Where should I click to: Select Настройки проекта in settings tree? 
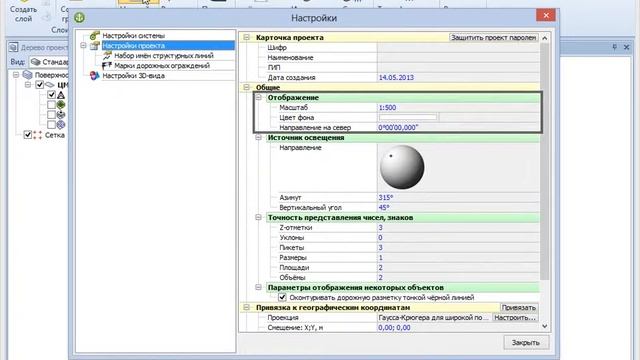tap(133, 46)
